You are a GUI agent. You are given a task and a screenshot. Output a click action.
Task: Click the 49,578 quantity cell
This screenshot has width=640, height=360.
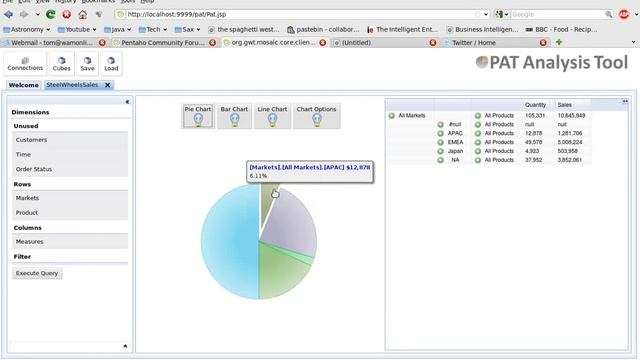pyautogui.click(x=534, y=142)
